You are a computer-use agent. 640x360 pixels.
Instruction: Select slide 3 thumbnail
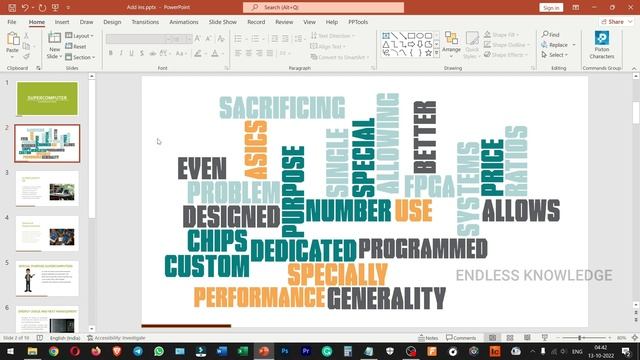[x=47, y=189]
